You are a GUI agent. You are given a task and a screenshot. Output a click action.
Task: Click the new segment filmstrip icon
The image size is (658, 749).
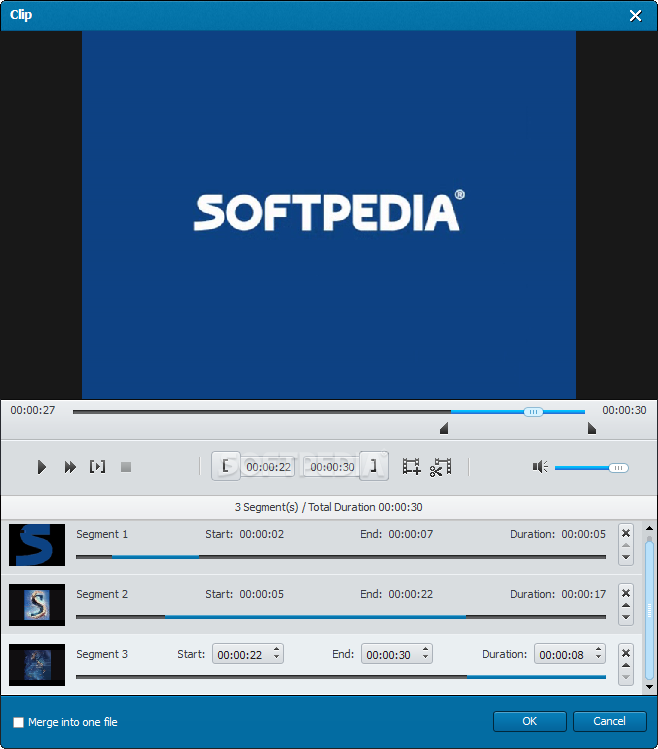coord(411,466)
